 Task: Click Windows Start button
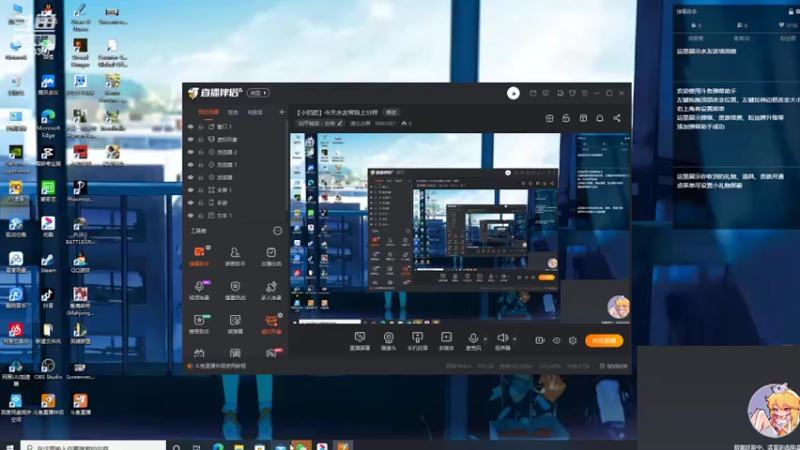tap(9, 446)
